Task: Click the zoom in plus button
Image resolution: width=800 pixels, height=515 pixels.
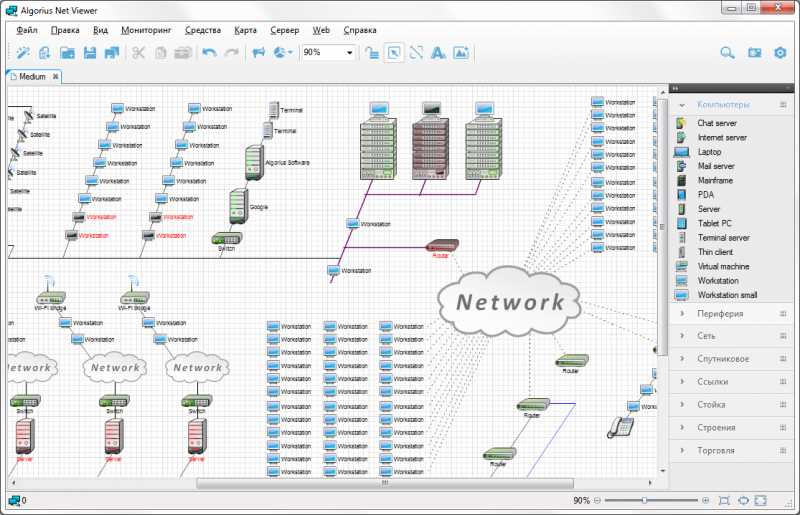Action: [x=706, y=501]
